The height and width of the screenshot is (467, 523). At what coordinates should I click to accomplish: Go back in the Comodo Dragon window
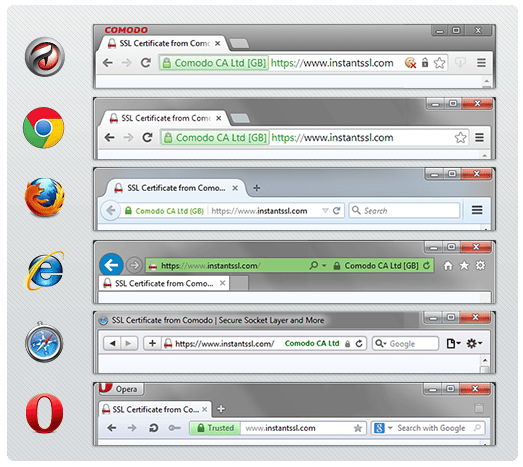[108, 63]
